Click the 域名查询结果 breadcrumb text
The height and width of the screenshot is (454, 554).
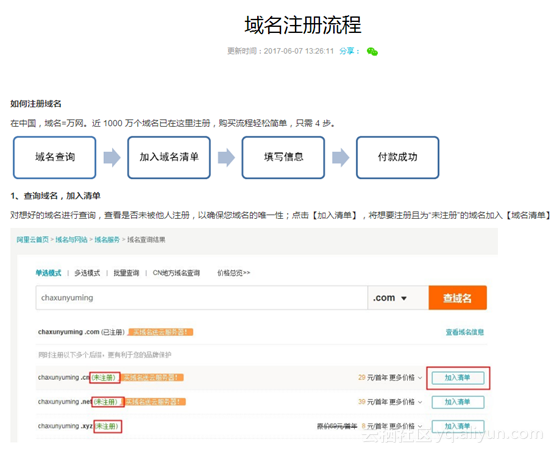(x=146, y=240)
